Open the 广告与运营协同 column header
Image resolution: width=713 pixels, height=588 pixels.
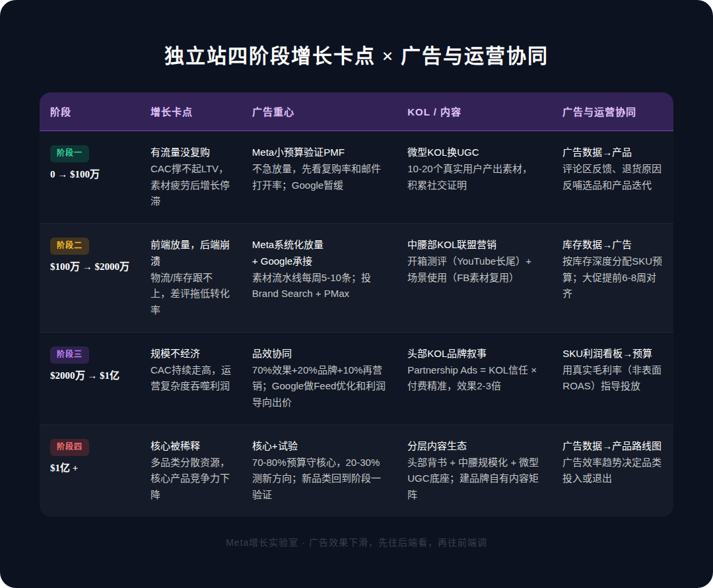tap(599, 112)
